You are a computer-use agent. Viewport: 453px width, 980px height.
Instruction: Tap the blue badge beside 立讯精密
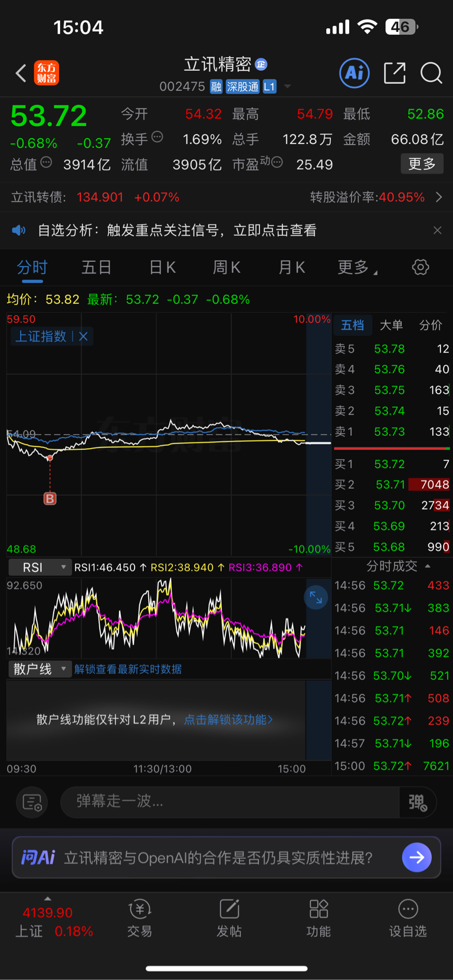261,64
